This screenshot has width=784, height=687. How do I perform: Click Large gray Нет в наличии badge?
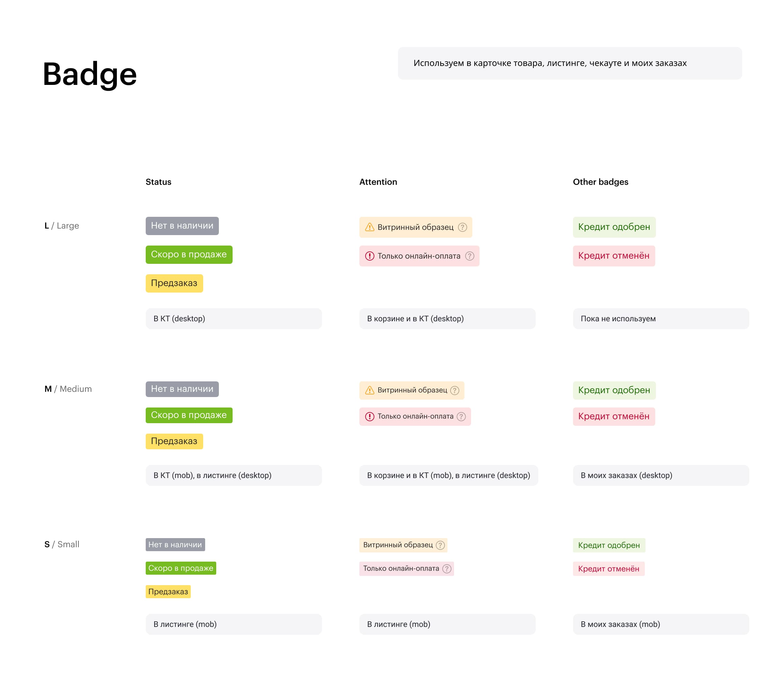[182, 226]
